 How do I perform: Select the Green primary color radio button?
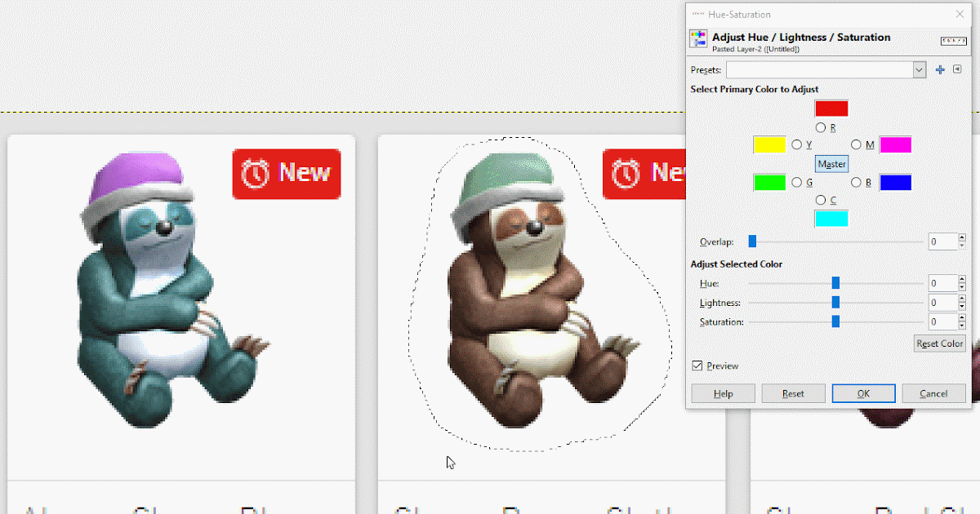click(x=797, y=182)
